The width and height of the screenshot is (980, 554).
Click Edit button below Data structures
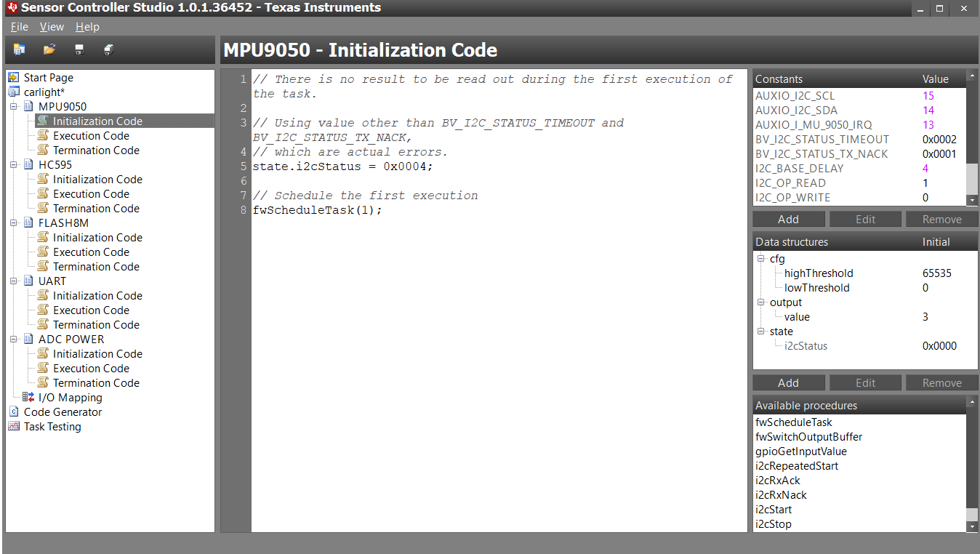click(x=865, y=383)
